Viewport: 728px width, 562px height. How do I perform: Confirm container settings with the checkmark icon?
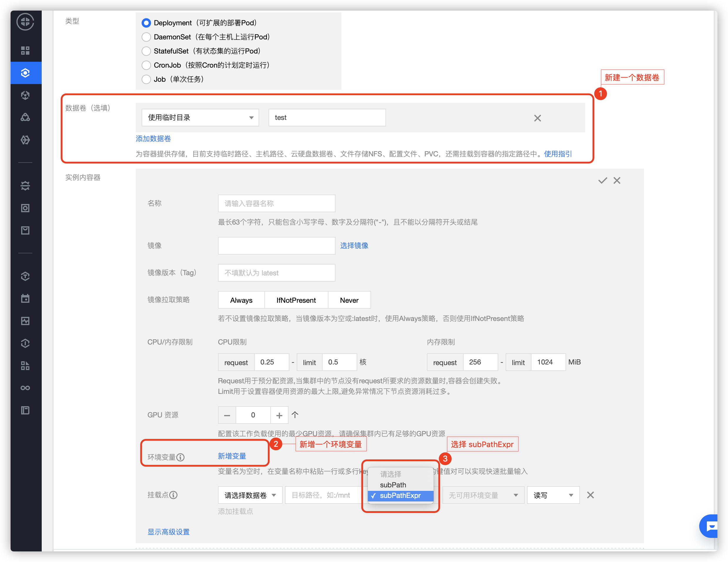point(603,180)
